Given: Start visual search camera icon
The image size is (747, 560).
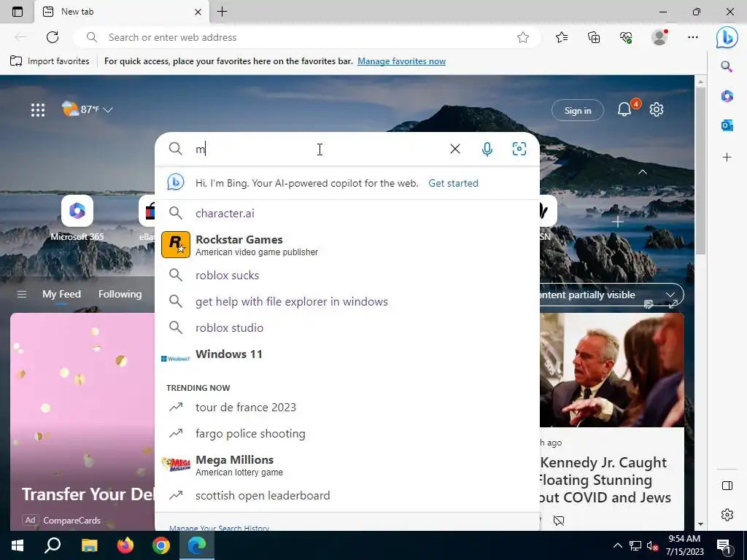Looking at the screenshot, I should click(x=519, y=149).
